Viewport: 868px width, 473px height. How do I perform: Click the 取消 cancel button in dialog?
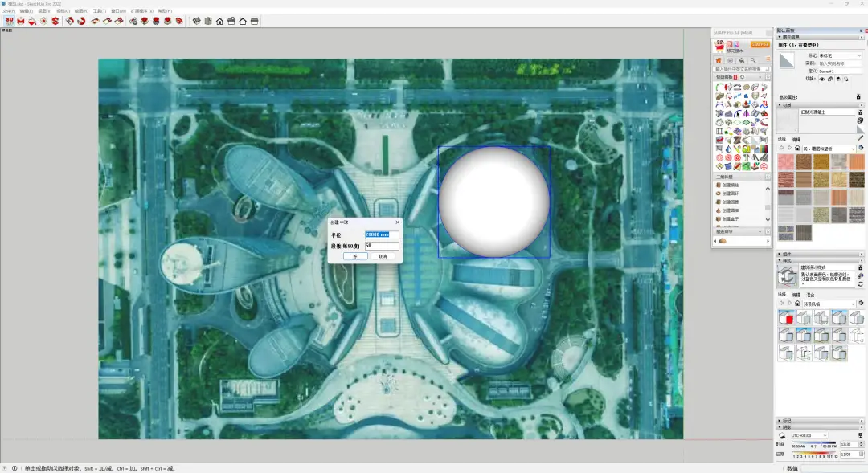coord(383,256)
